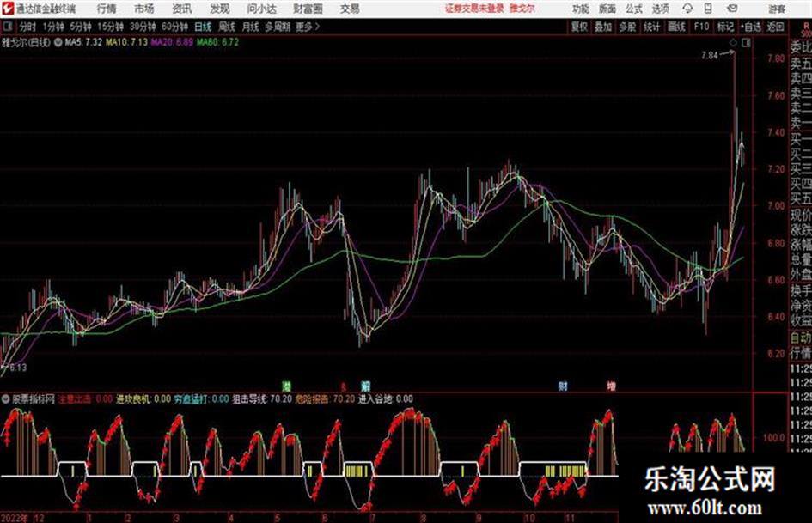Screen dimensions: 812x523
Task: Click the MA10: 7.13 indicator value
Action: (126, 42)
